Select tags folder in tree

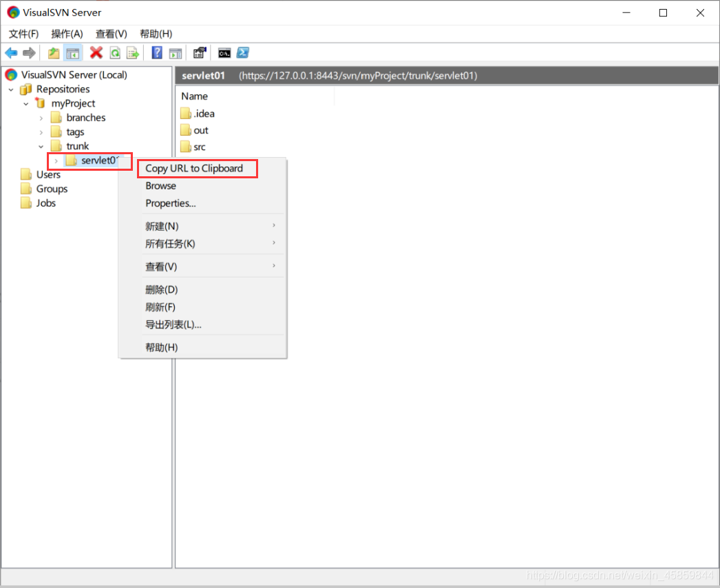point(75,132)
